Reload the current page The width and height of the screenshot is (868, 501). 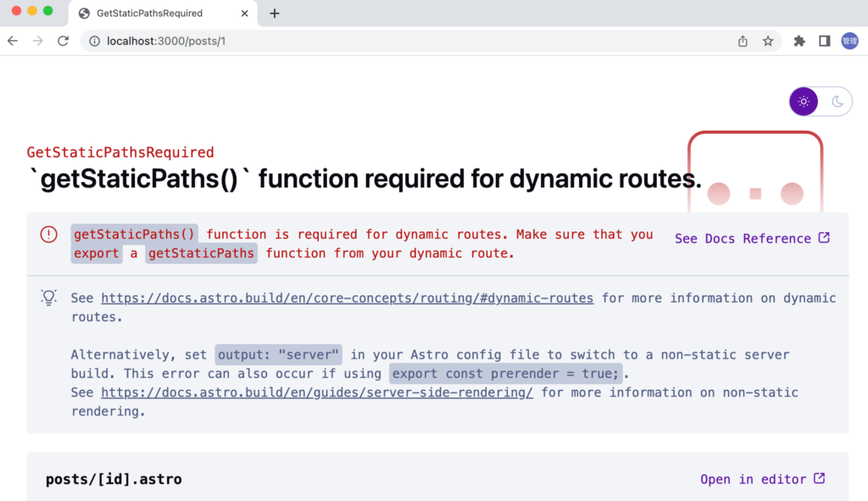(x=63, y=41)
